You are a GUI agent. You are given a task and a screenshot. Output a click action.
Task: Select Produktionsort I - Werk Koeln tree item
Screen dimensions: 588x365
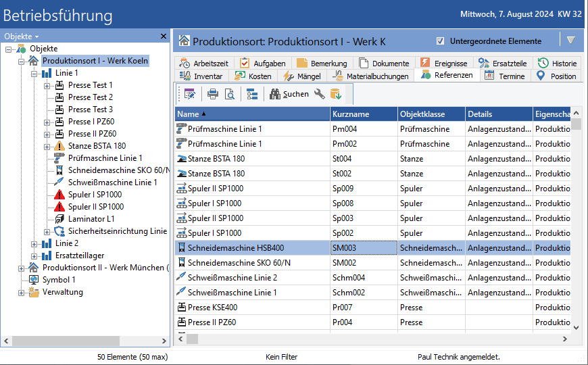click(95, 61)
